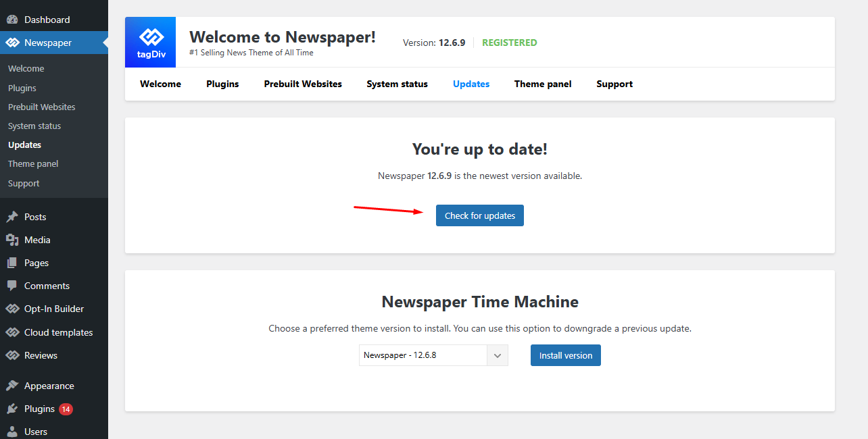The width and height of the screenshot is (868, 439).
Task: Click the REGISTERED status label
Action: [510, 43]
